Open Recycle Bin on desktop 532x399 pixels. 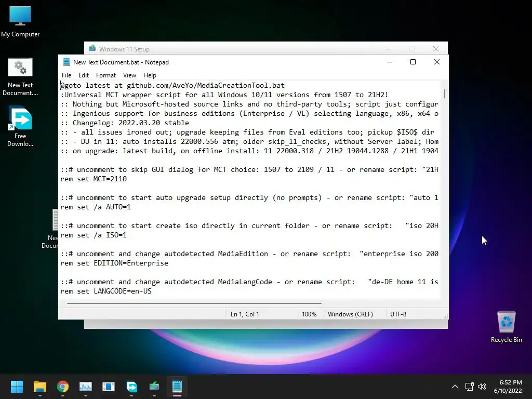point(506,326)
